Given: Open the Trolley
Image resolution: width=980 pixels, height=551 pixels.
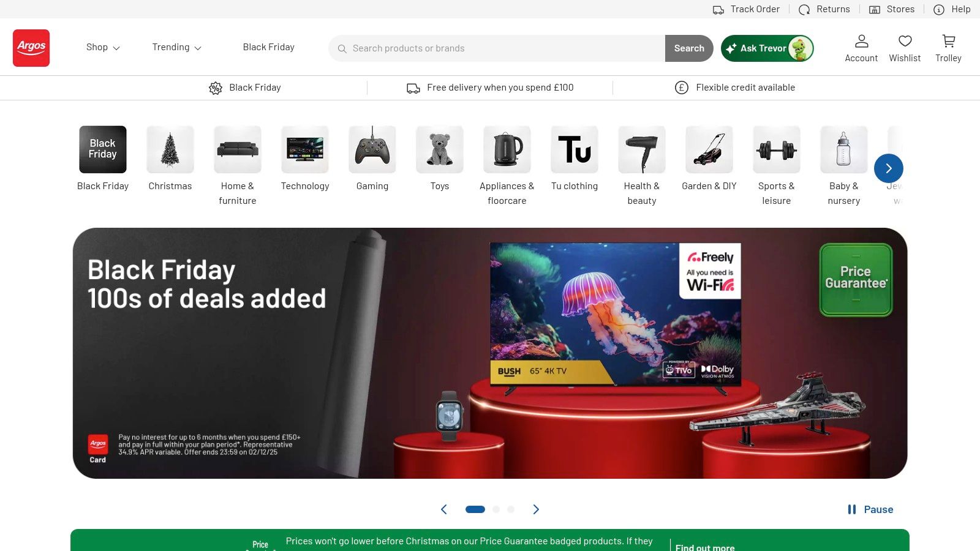Looking at the screenshot, I should point(948,48).
